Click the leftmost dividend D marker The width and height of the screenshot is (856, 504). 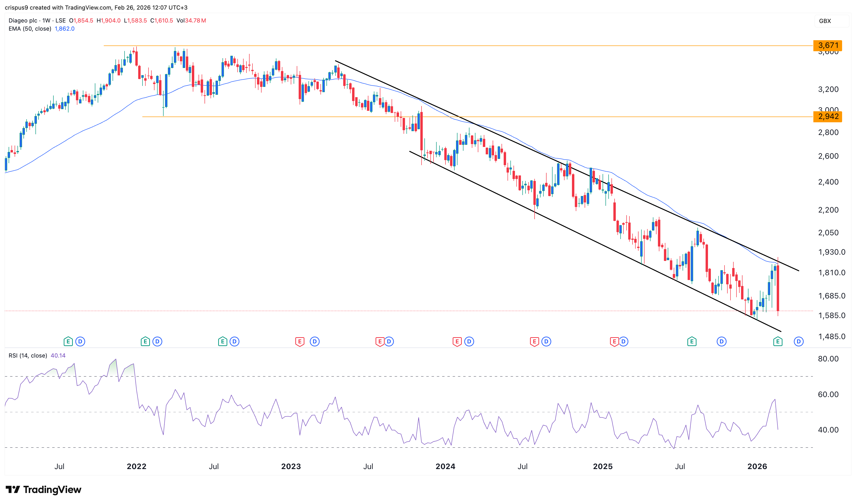(x=80, y=341)
